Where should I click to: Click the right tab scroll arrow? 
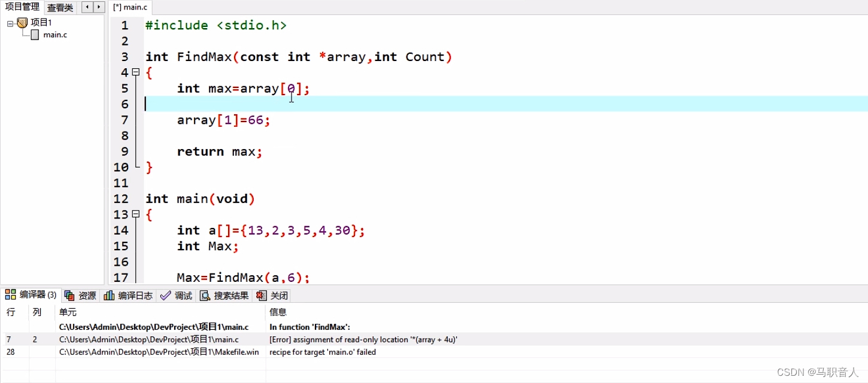pyautogui.click(x=99, y=7)
